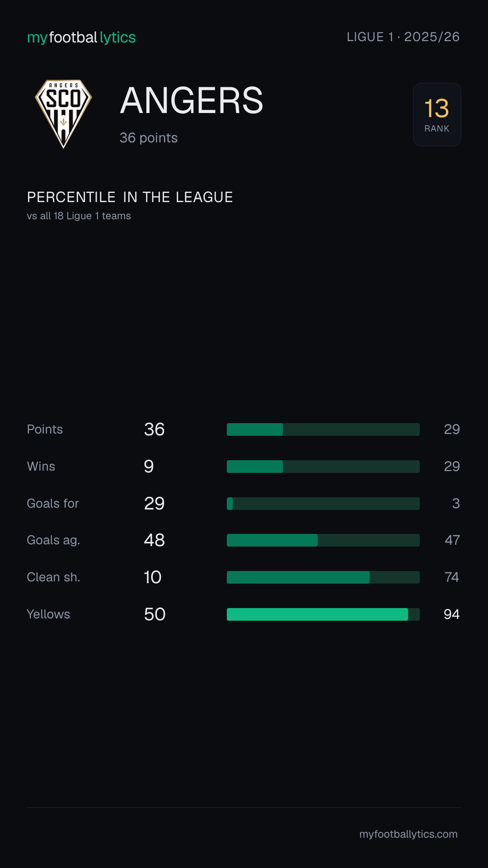
Task: Click the Wins percentile bar
Action: click(x=323, y=467)
